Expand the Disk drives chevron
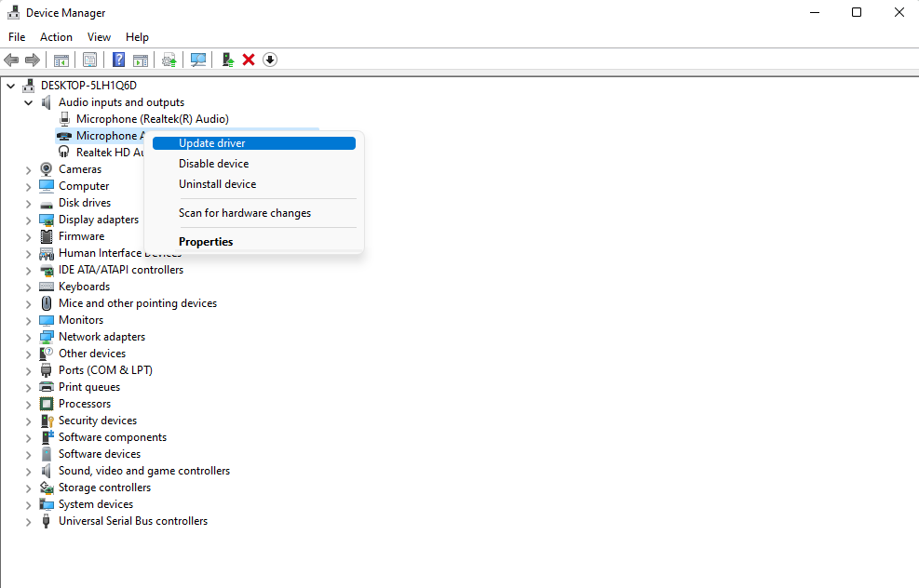 click(28, 203)
